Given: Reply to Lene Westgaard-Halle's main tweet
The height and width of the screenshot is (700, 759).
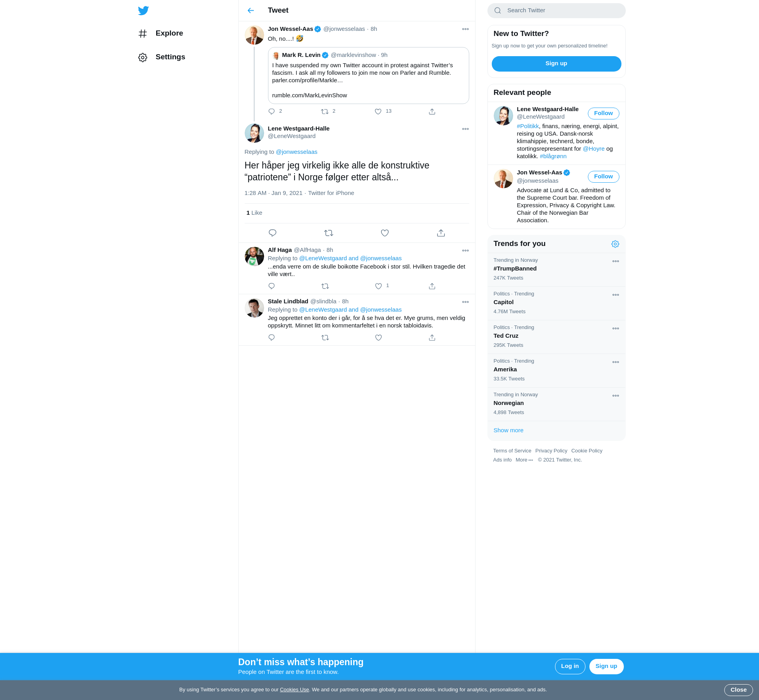Looking at the screenshot, I should (272, 233).
